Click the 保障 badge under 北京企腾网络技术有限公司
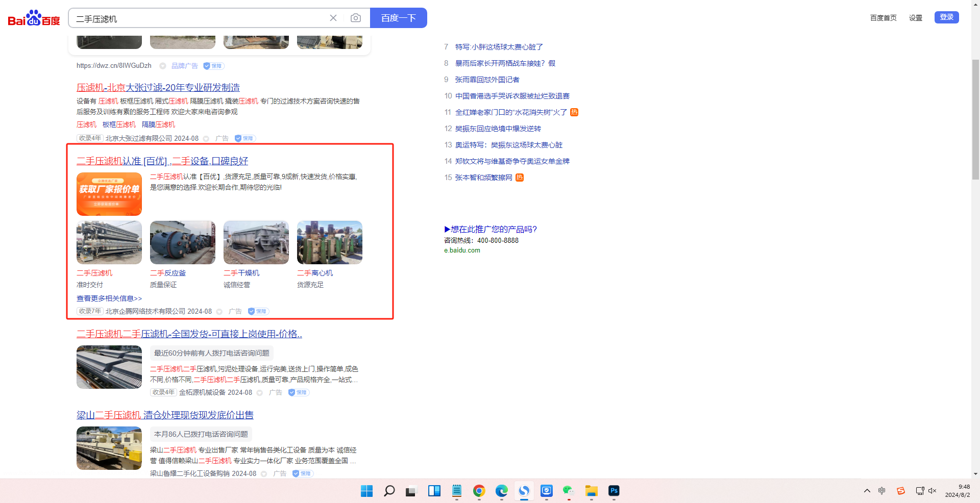The width and height of the screenshot is (980, 503). 258,311
